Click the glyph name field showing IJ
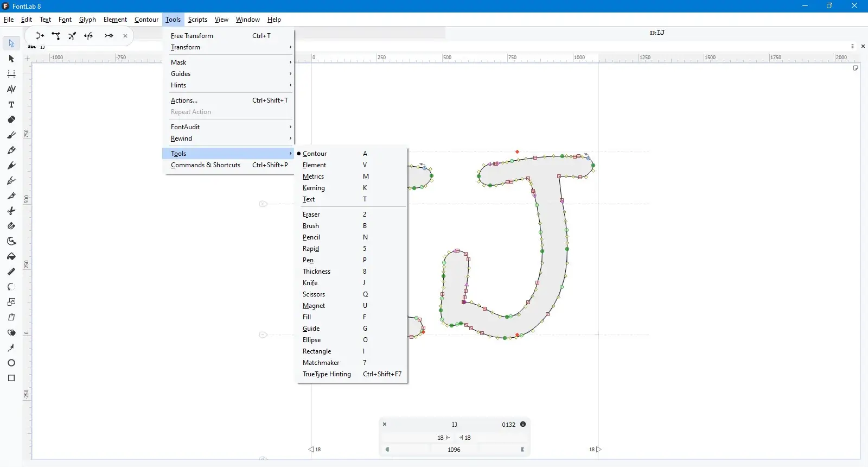This screenshot has height=467, width=868. [455, 425]
